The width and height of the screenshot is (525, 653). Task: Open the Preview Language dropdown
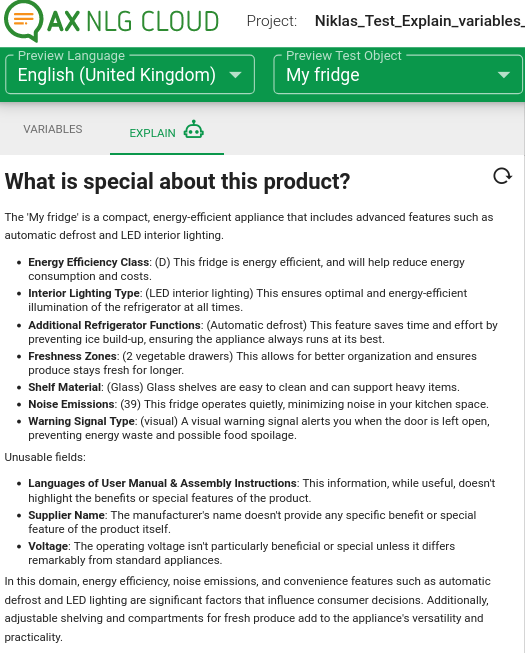point(130,74)
